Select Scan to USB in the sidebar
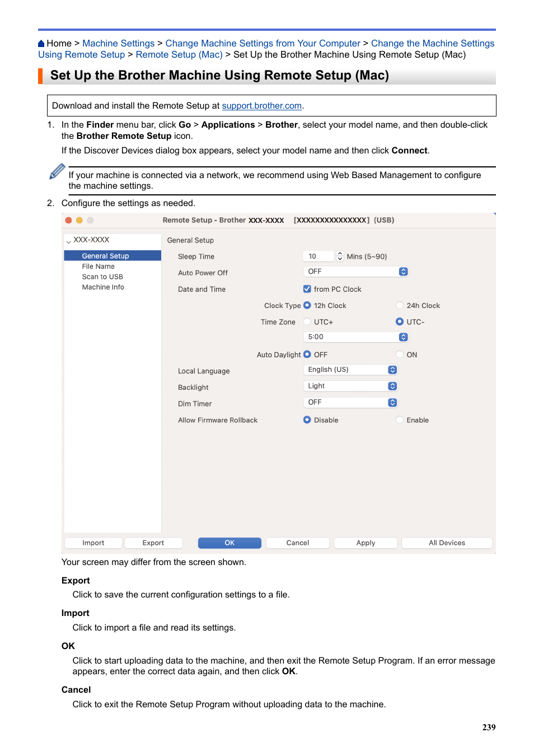Viewport: 534px width, 756px height. [102, 277]
